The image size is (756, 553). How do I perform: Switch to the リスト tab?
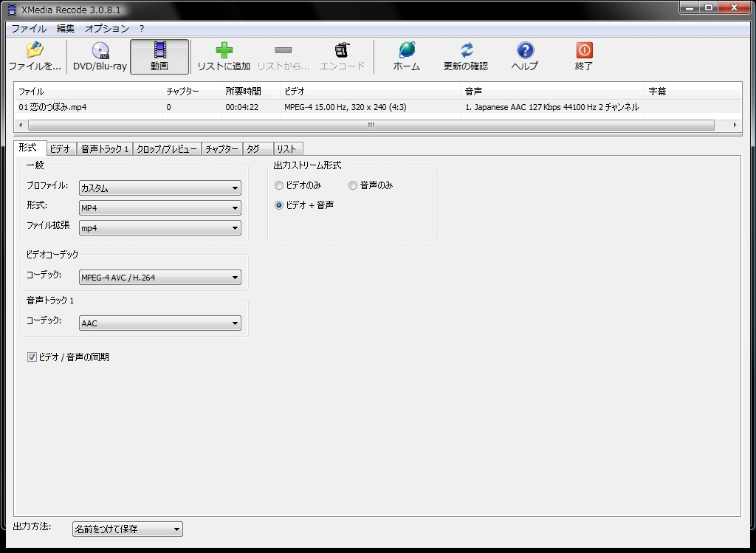coord(289,149)
